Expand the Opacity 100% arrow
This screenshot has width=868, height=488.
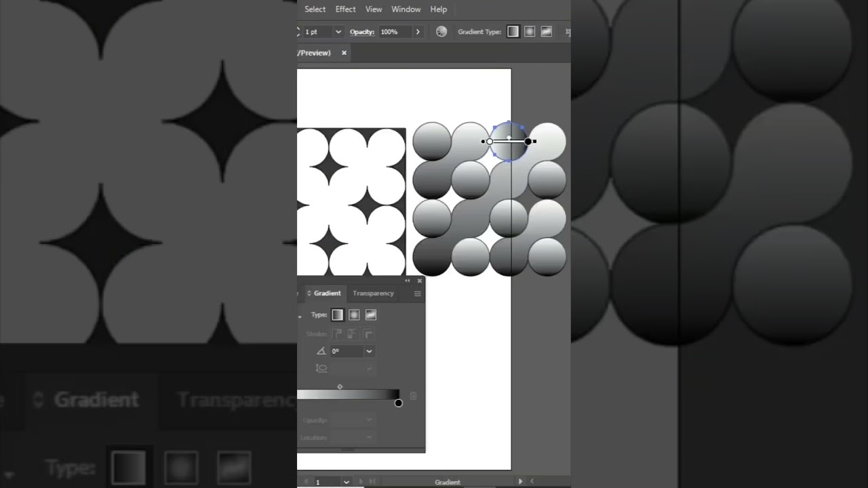(x=418, y=32)
